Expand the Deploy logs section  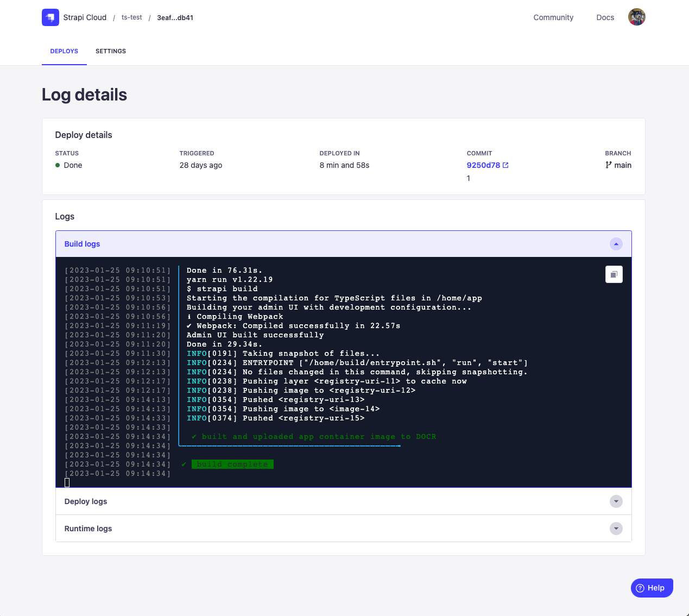(616, 501)
